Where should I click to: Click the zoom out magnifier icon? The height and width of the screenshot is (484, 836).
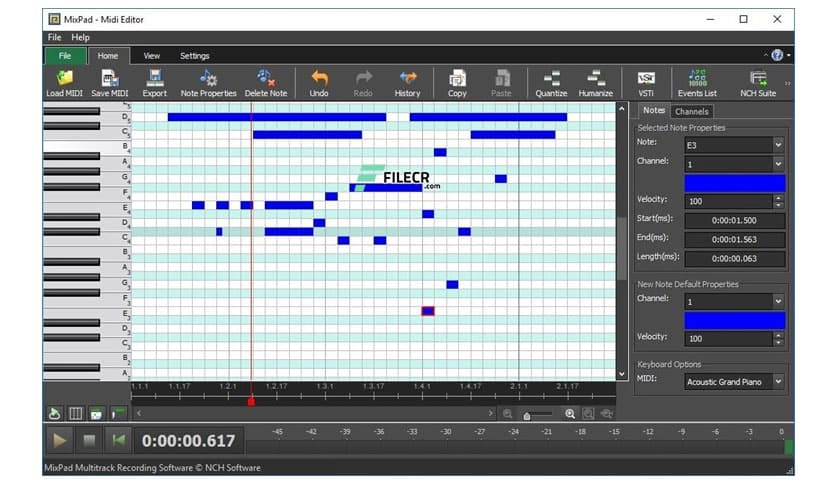click(508, 414)
